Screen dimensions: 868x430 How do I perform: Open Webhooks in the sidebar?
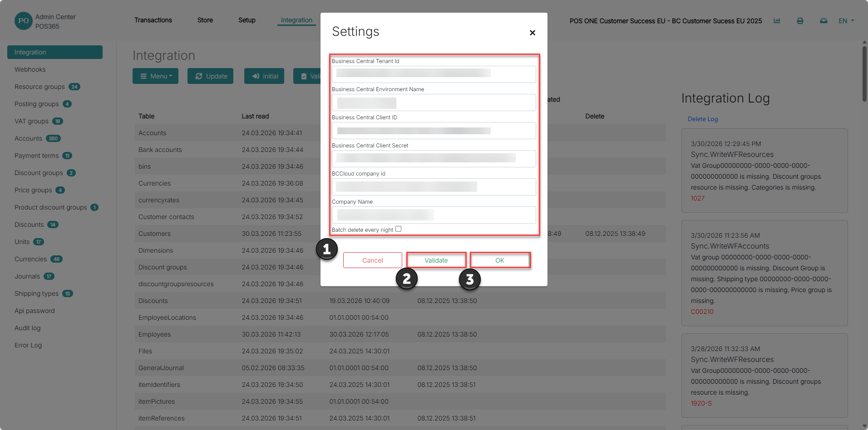(30, 69)
